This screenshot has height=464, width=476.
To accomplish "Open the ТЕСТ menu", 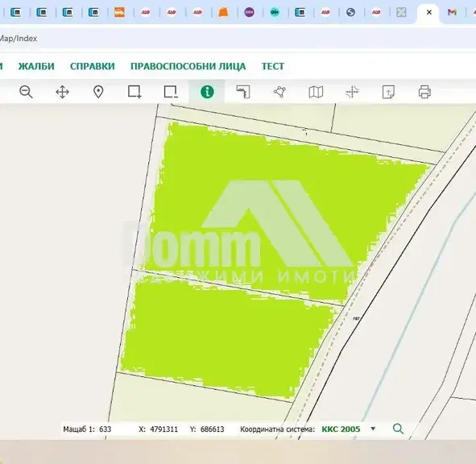I will (x=272, y=66).
